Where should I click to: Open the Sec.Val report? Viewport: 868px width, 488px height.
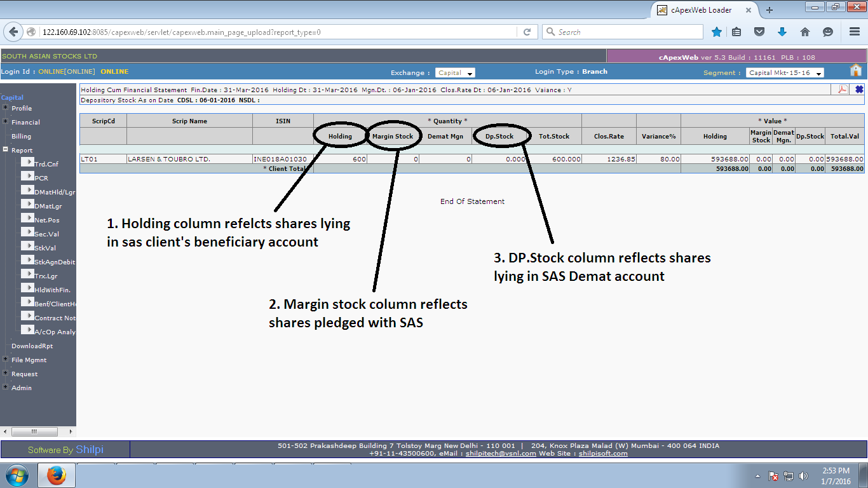tap(46, 234)
